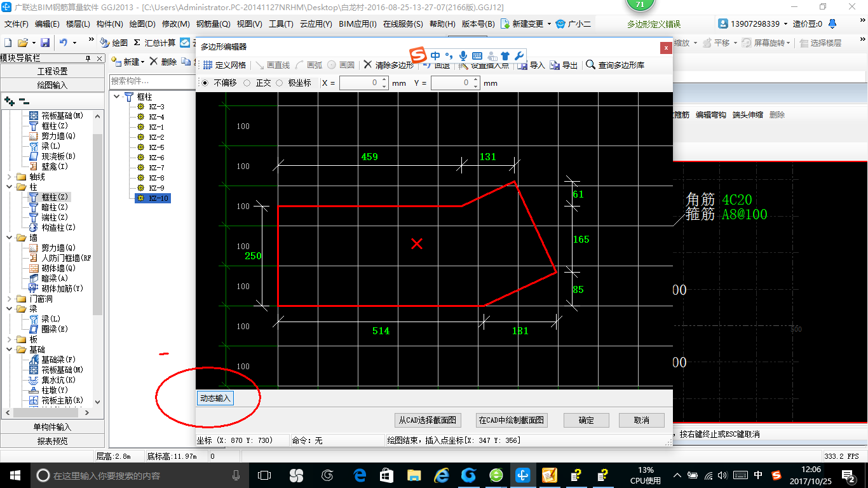Image resolution: width=868 pixels, height=488 pixels.
Task: Click 确定 (OK) button in polygon editor
Action: 587,420
